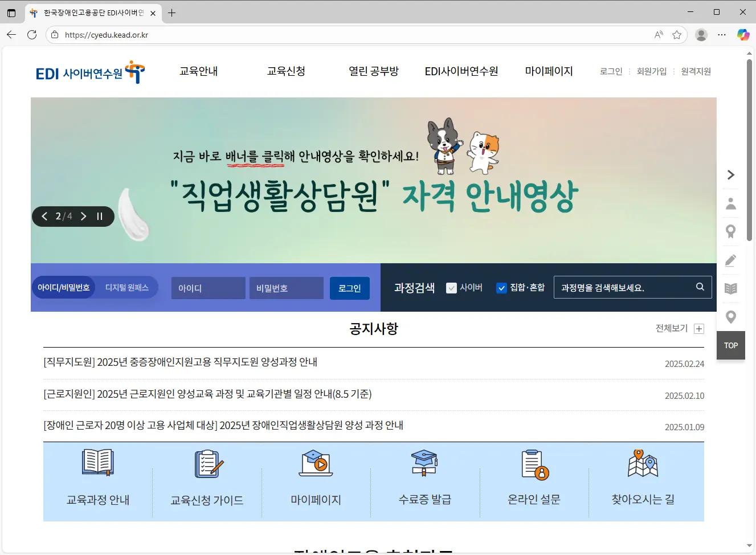756x555 pixels.
Task: Open the 찾아오시는 길 map icon
Action: tap(643, 463)
